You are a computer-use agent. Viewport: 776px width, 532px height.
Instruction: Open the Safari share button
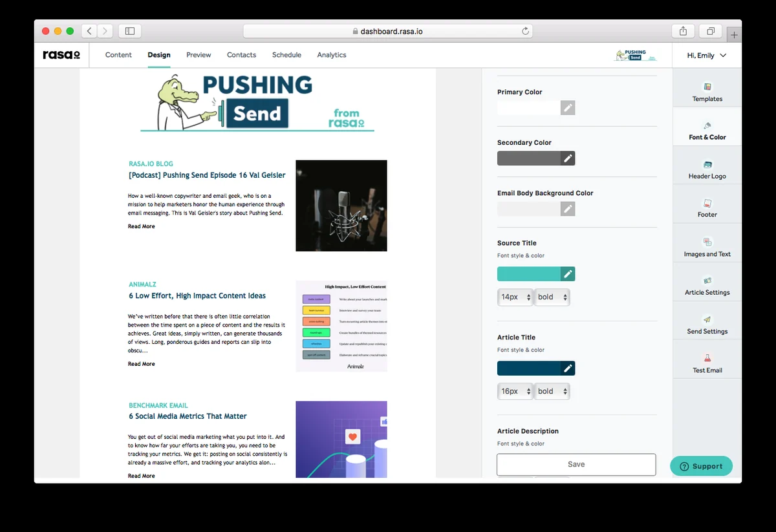(x=684, y=31)
